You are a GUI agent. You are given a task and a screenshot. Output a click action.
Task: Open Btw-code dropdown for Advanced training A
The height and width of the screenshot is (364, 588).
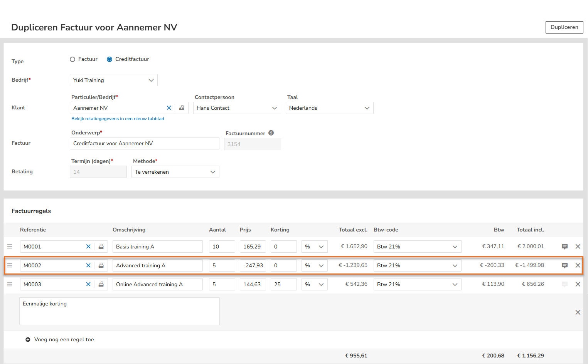pyautogui.click(x=418, y=265)
